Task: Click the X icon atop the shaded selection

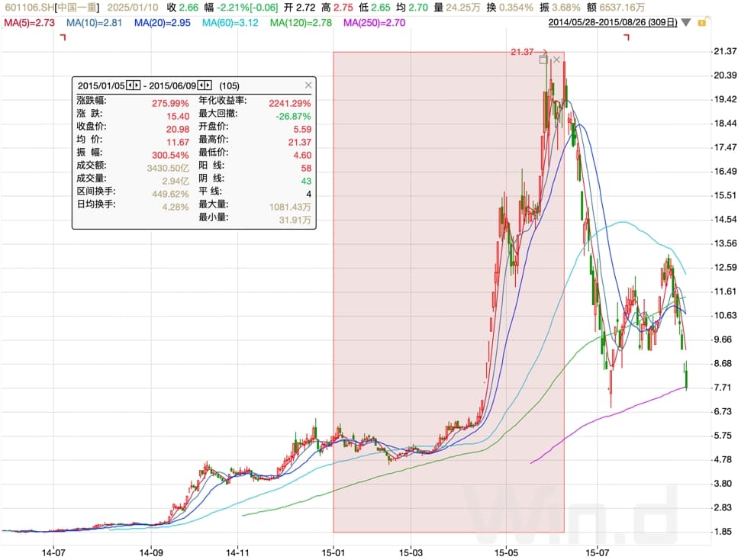Action: click(556, 59)
